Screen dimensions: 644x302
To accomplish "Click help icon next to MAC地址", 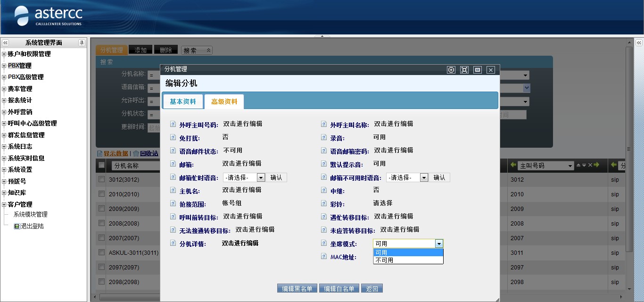I will tap(324, 257).
